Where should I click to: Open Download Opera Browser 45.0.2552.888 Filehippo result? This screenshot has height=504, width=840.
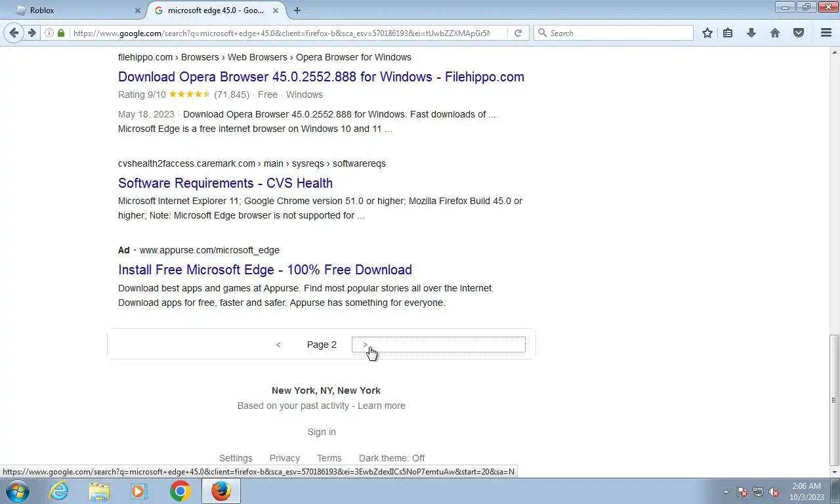tap(321, 77)
